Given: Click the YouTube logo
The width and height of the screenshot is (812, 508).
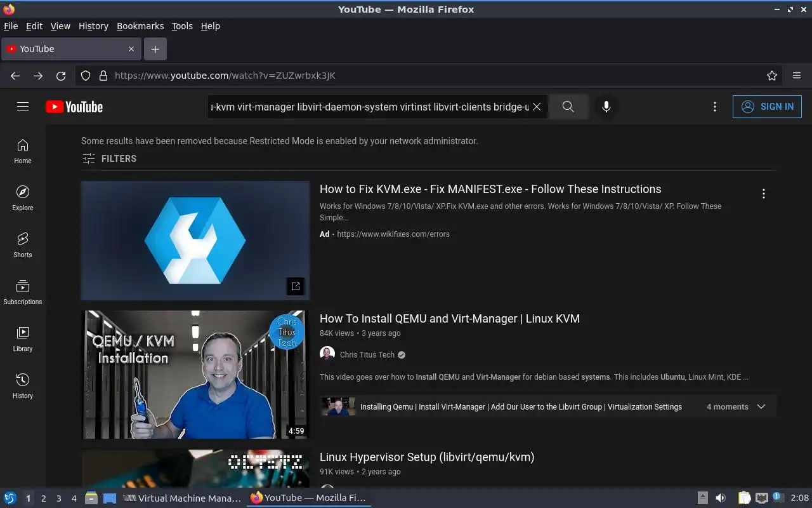Looking at the screenshot, I should click(74, 107).
